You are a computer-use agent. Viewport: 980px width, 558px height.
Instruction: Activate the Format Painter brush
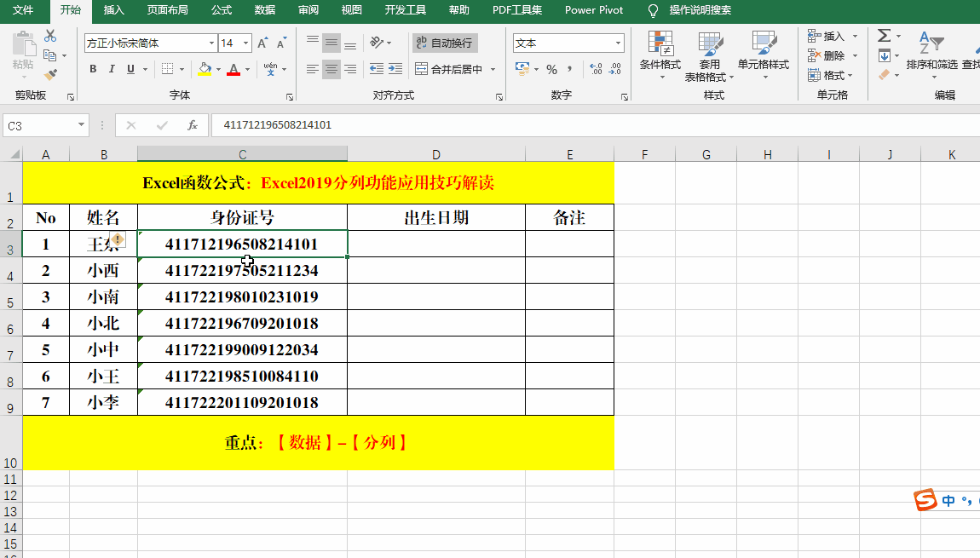[x=50, y=75]
